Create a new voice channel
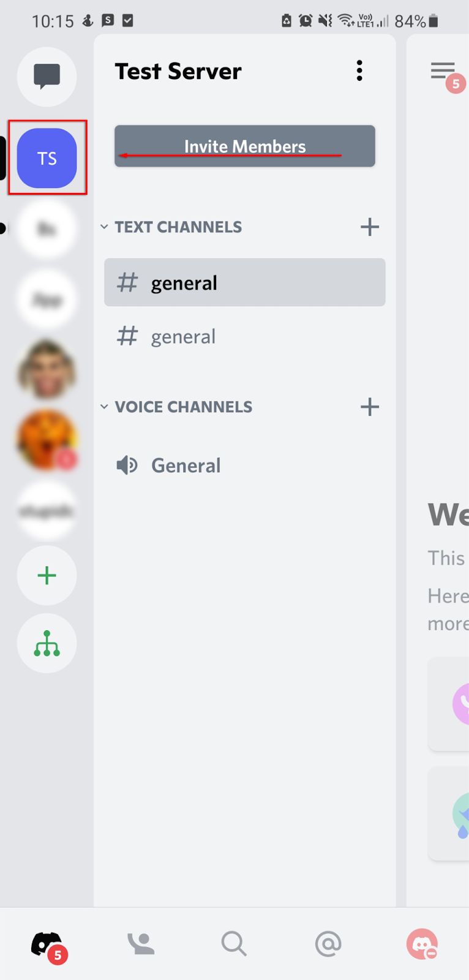 [370, 407]
